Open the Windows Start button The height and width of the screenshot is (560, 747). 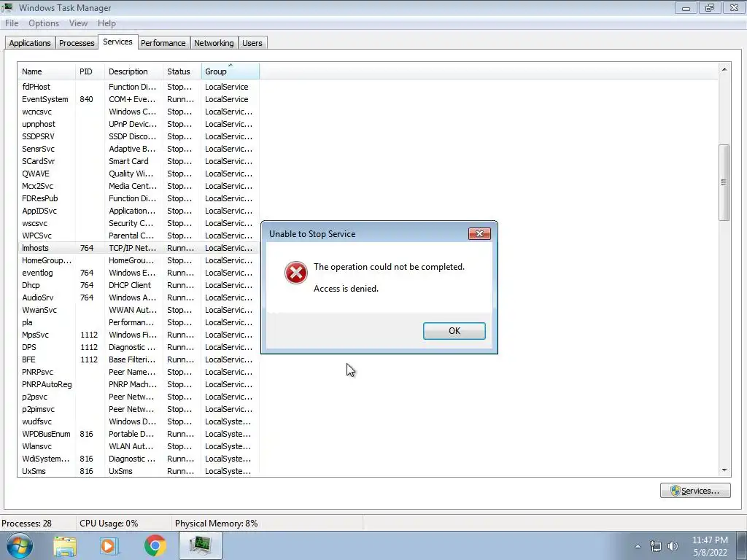pos(20,545)
